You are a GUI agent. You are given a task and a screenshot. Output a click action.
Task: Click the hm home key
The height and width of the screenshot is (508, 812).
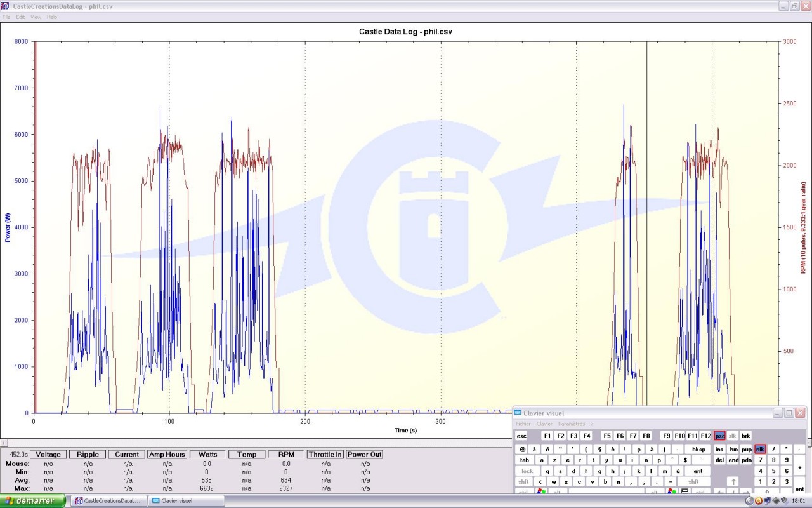(x=733, y=450)
